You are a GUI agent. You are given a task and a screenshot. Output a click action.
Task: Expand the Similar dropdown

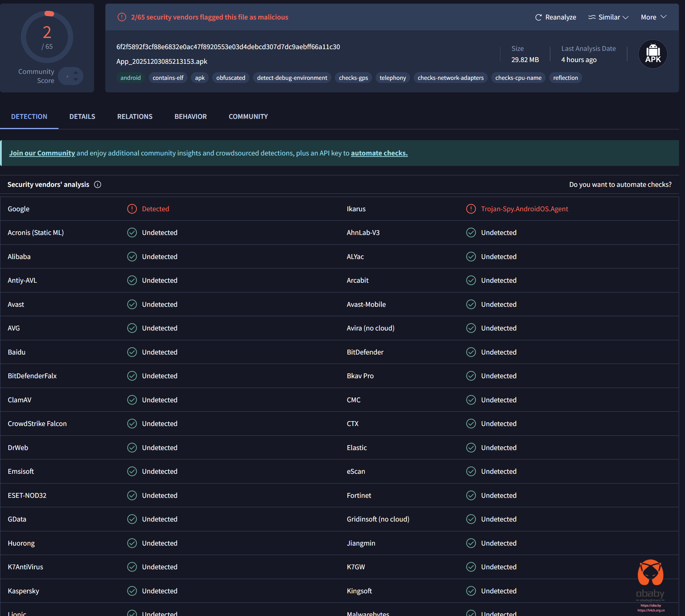(608, 17)
